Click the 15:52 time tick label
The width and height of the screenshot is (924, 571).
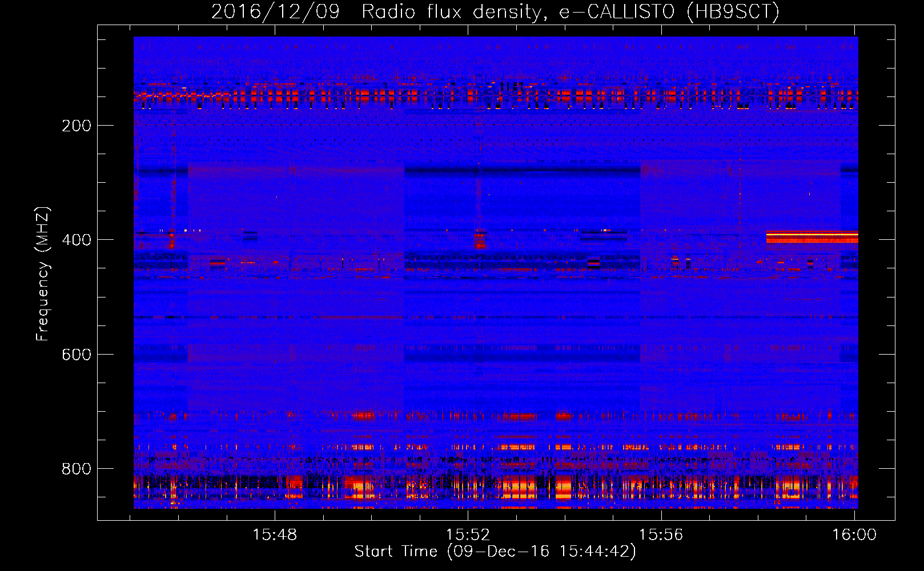tap(468, 535)
